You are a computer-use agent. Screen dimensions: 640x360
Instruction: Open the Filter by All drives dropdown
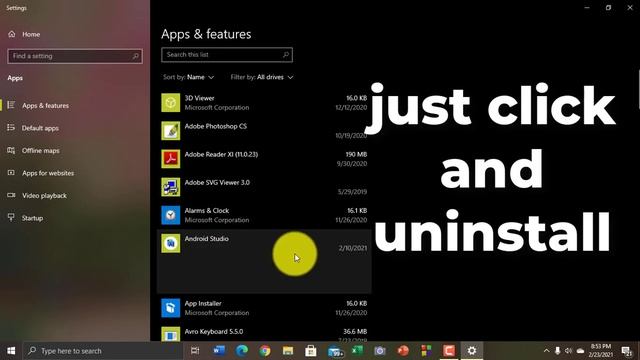[x=262, y=77]
